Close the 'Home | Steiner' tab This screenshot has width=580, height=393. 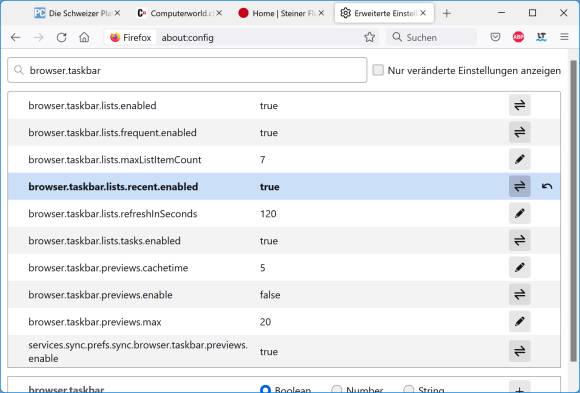321,13
